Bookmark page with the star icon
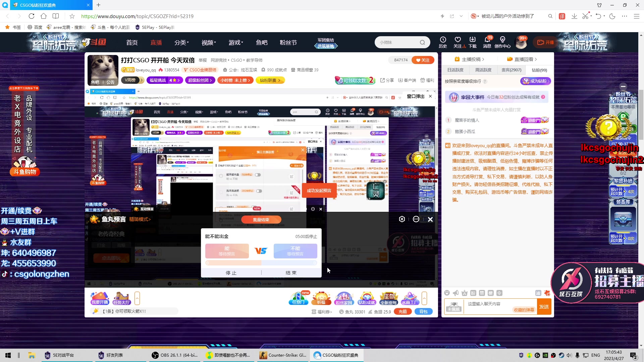644x362 pixels. tap(72, 16)
